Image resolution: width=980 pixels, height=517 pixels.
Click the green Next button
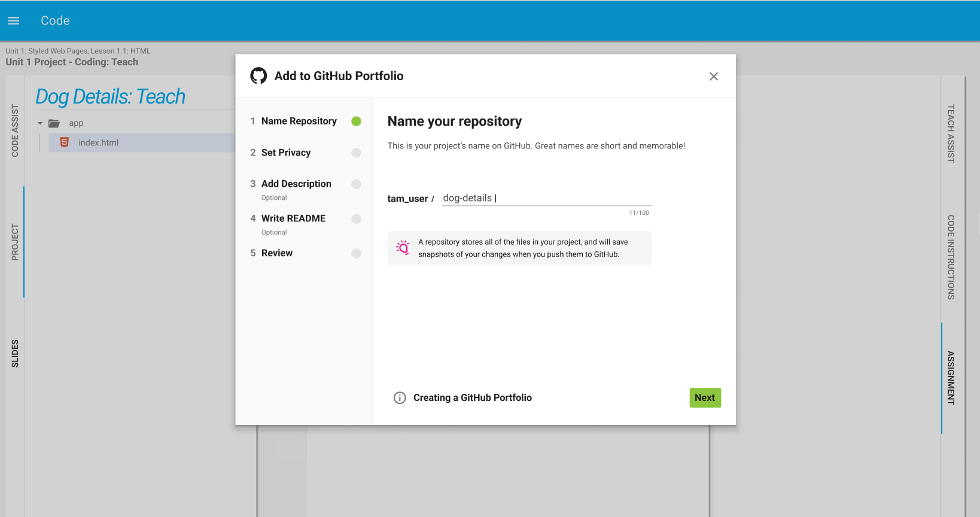[x=705, y=398]
